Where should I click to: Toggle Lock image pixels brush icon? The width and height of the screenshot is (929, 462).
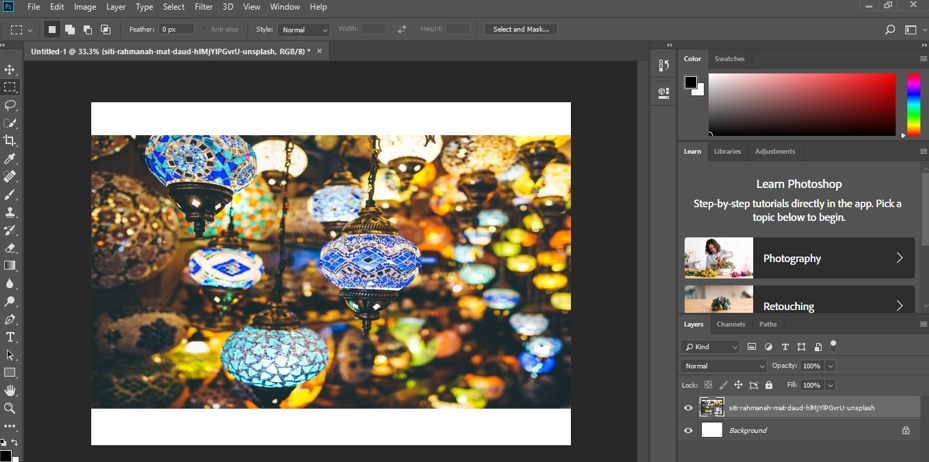pyautogui.click(x=723, y=385)
